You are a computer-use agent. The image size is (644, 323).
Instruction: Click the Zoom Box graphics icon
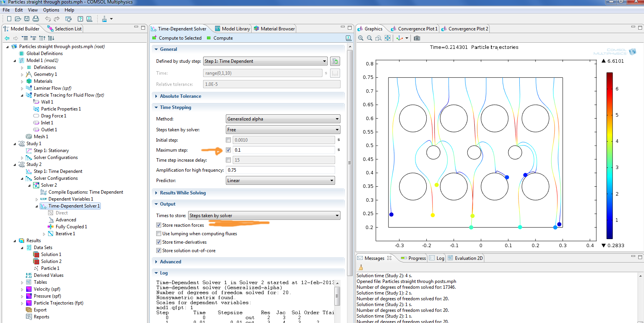click(379, 38)
